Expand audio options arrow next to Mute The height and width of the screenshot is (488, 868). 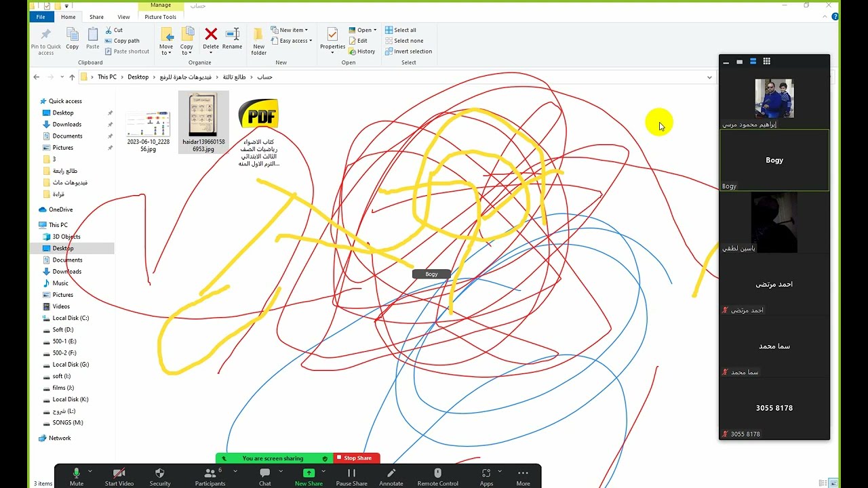pos(90,471)
